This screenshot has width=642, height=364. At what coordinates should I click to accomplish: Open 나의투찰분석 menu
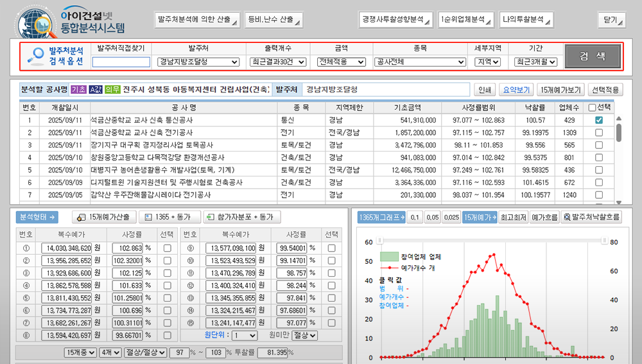(526, 20)
